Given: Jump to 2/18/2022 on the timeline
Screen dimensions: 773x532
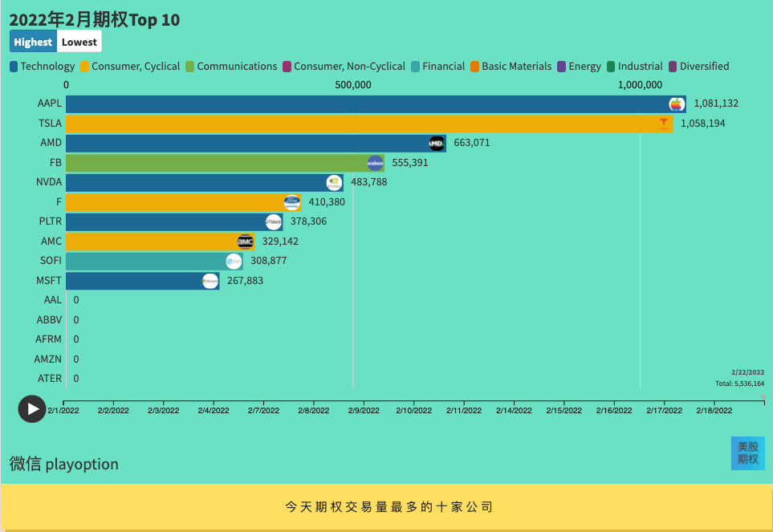Looking at the screenshot, I should coord(714,410).
